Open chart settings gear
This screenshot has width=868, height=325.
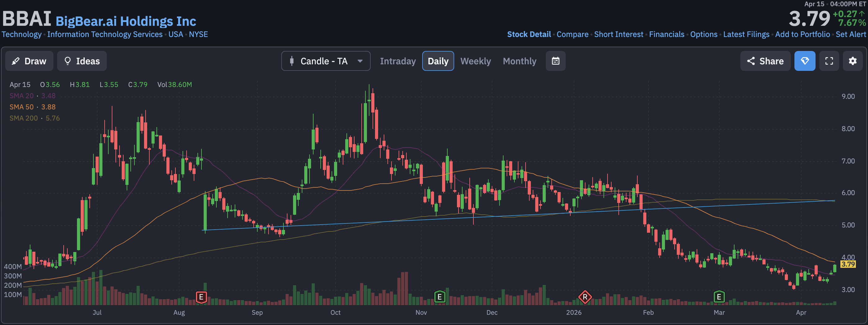click(x=852, y=61)
